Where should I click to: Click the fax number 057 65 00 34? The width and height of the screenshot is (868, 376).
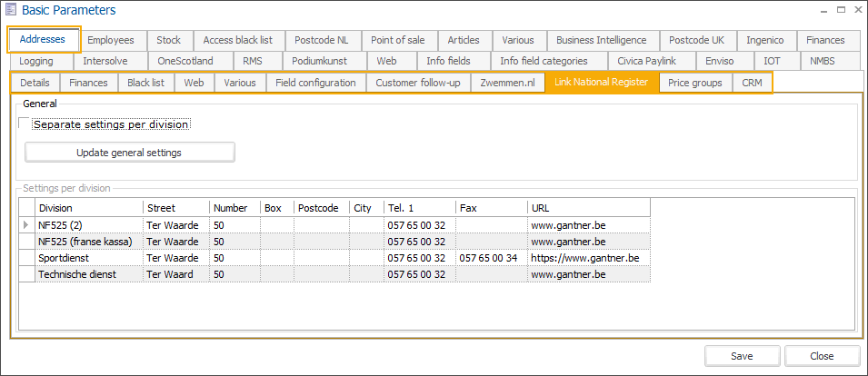(x=492, y=258)
